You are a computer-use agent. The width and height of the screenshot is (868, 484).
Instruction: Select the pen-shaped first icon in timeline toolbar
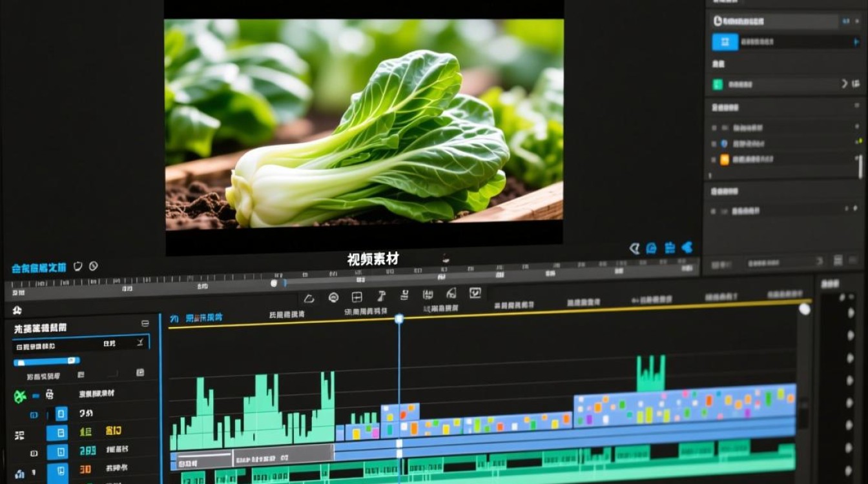[x=309, y=298]
